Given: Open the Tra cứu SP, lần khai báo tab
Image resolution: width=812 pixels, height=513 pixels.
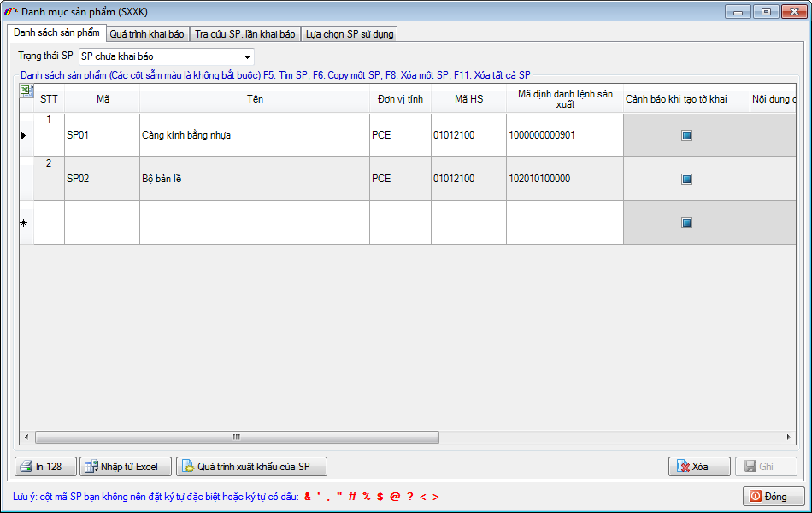Looking at the screenshot, I should pos(244,34).
